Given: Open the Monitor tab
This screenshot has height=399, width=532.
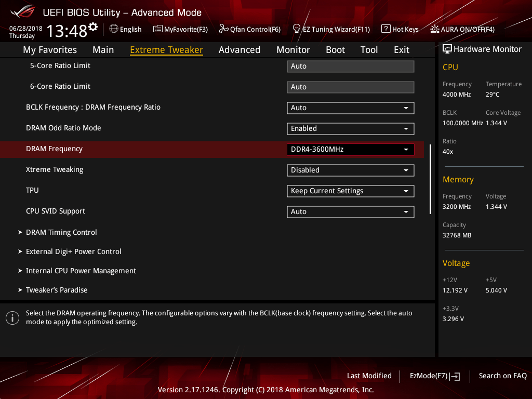Looking at the screenshot, I should point(293,50).
